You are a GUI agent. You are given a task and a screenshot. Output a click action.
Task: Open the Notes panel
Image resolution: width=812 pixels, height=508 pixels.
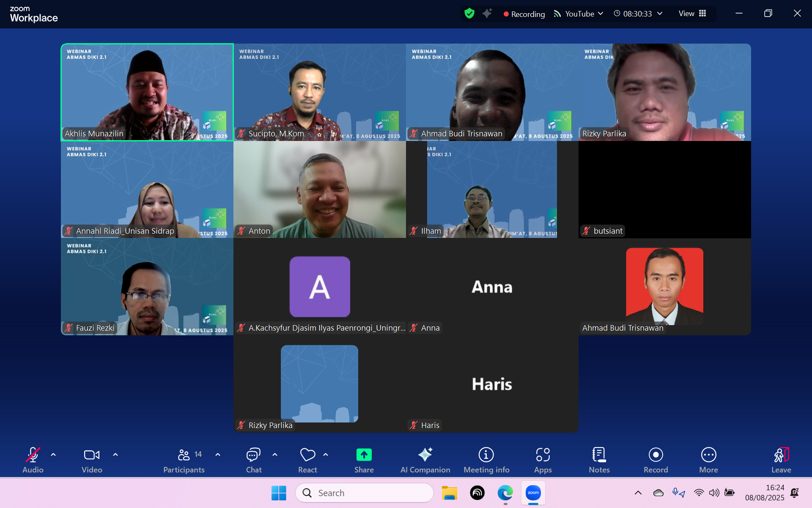[599, 454]
